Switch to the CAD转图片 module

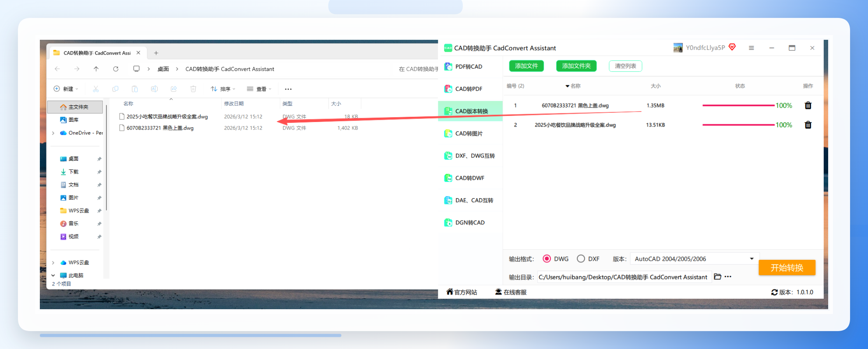[470, 133]
